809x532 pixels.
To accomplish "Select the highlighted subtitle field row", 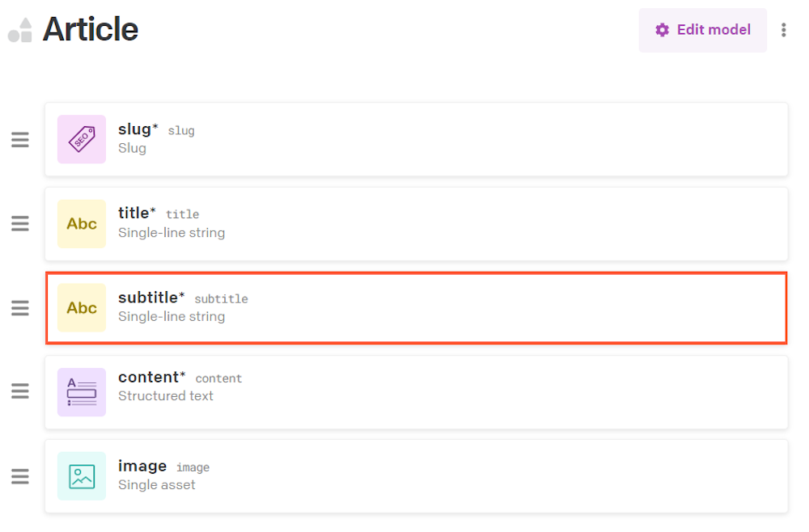I will tap(417, 308).
